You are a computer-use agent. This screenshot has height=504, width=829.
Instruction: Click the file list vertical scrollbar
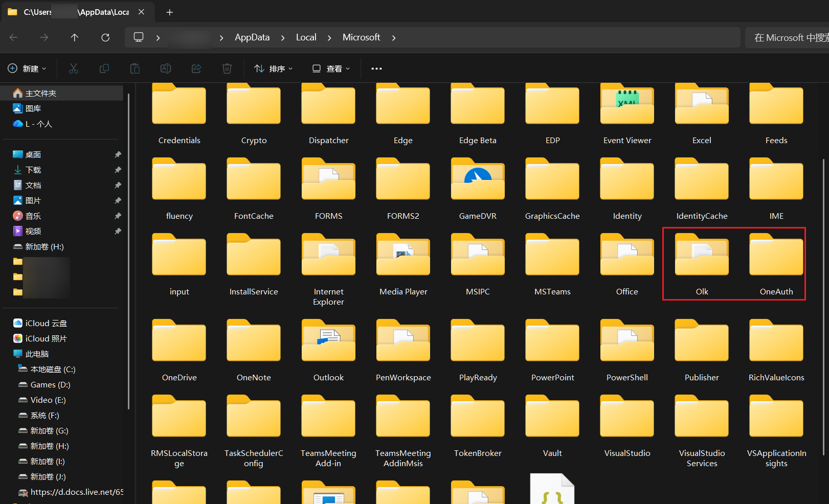(x=823, y=307)
